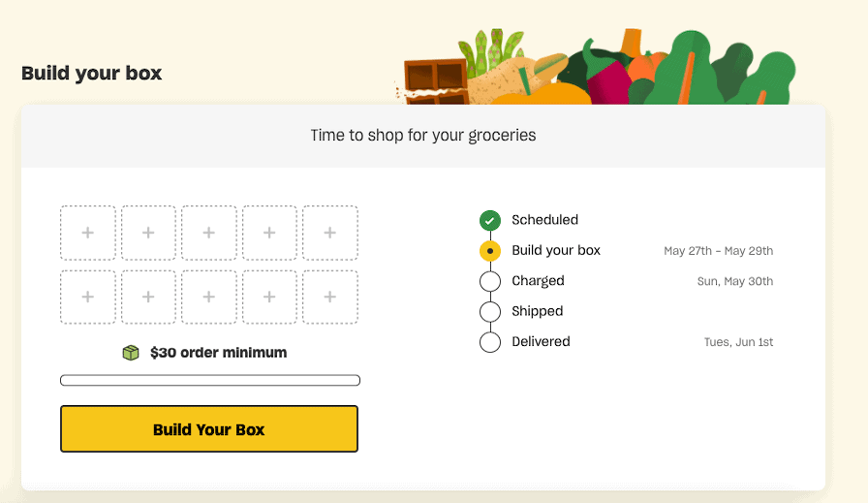Image resolution: width=868 pixels, height=503 pixels.
Task: Select the last plus slot in bottom row
Action: pyautogui.click(x=330, y=297)
